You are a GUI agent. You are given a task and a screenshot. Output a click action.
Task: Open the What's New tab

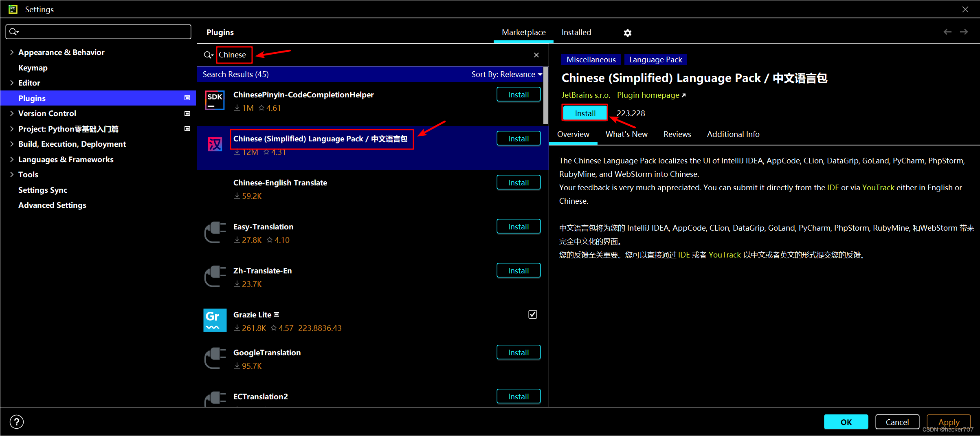click(x=626, y=134)
